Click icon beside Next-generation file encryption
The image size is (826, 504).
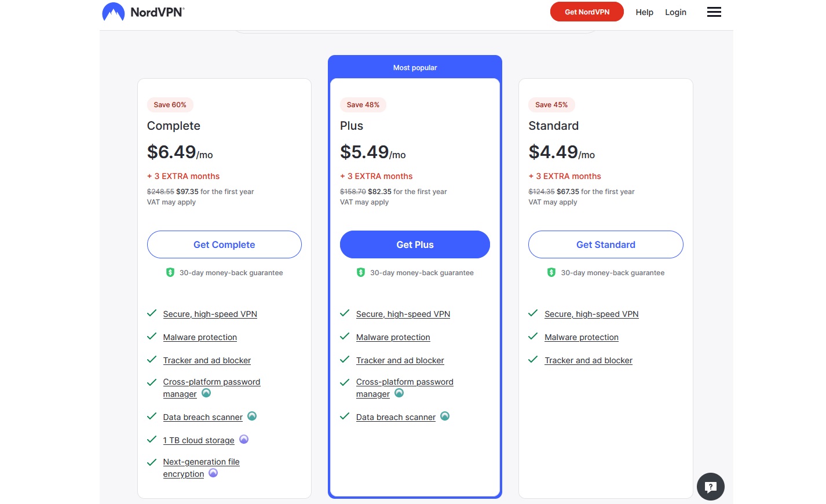click(213, 473)
